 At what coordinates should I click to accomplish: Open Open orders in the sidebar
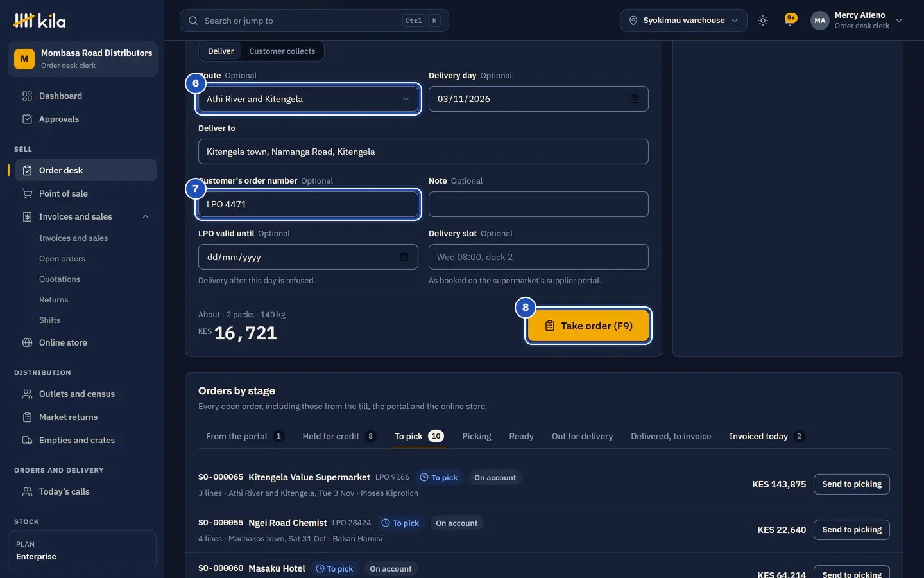(x=62, y=259)
